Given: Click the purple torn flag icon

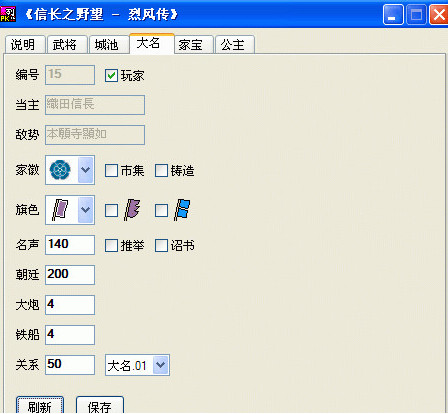Looking at the screenshot, I should pyautogui.click(x=132, y=210).
